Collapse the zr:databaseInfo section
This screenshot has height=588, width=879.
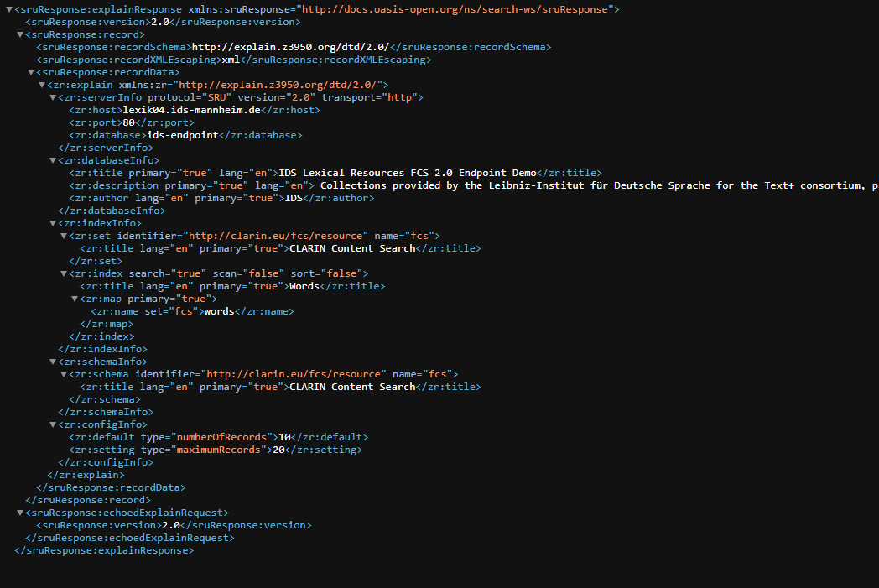(x=53, y=160)
